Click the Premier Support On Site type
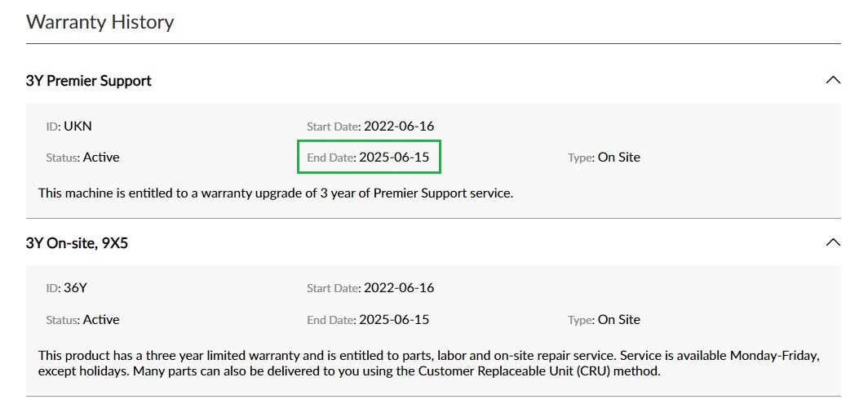The height and width of the screenshot is (404, 868). (x=618, y=158)
